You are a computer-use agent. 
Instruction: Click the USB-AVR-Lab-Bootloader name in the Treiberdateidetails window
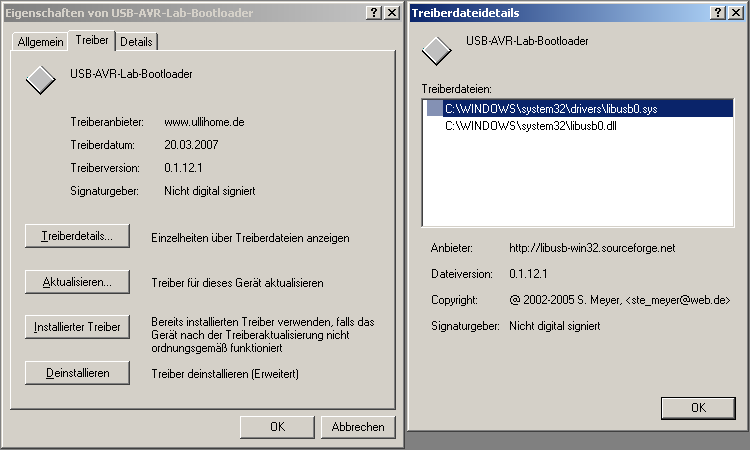point(527,41)
